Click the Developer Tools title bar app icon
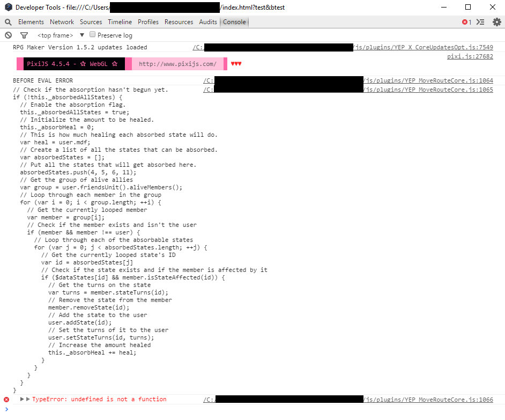Screen dimensions: 505x420 tap(9, 7)
